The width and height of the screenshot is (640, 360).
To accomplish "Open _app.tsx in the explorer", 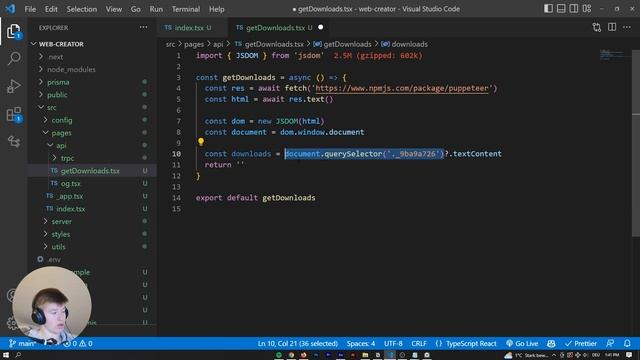I will tap(70, 196).
